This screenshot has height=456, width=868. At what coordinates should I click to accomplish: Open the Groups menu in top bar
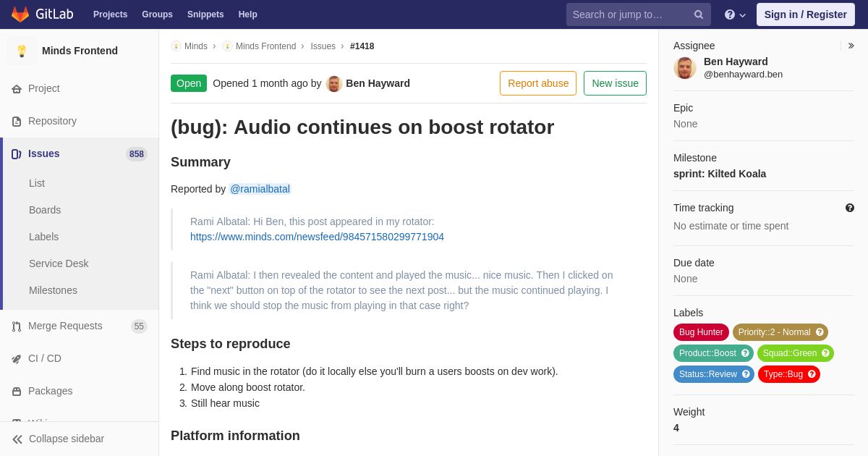click(157, 14)
